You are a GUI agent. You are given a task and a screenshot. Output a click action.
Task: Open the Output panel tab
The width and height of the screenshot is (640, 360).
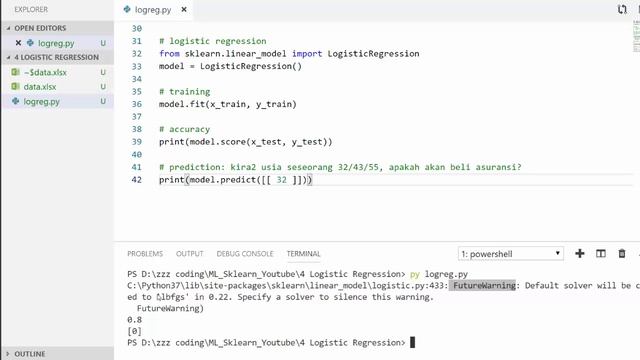(190, 254)
